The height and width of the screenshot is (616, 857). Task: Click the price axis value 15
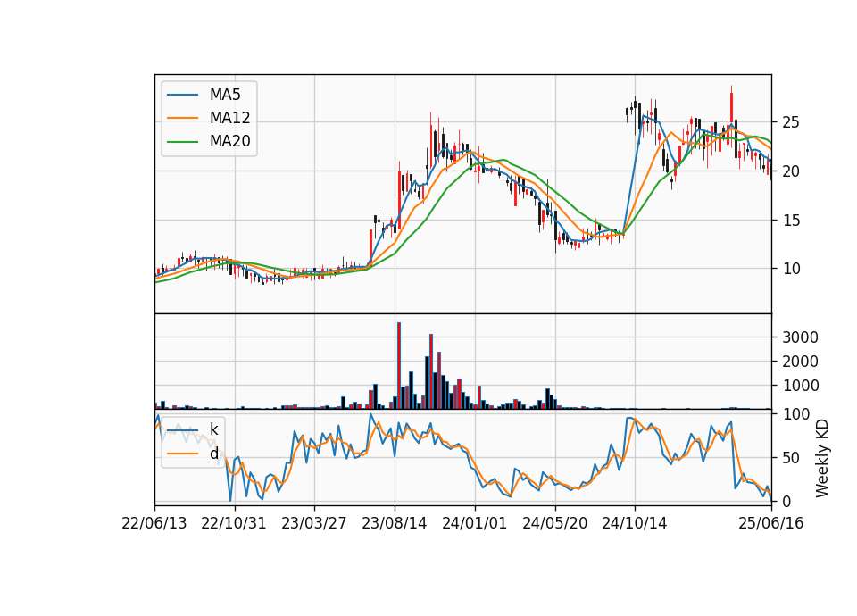tap(790, 221)
